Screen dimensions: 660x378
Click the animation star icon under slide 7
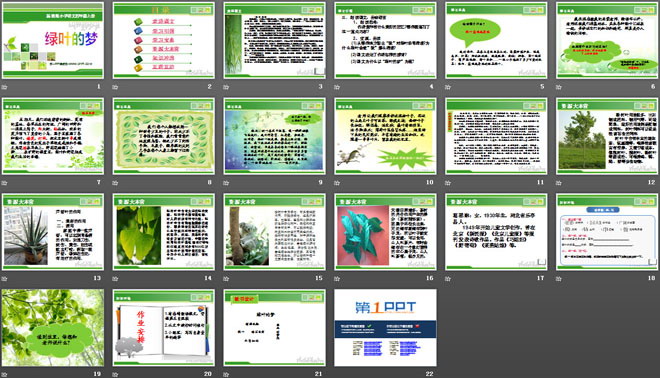pyautogui.click(x=5, y=183)
